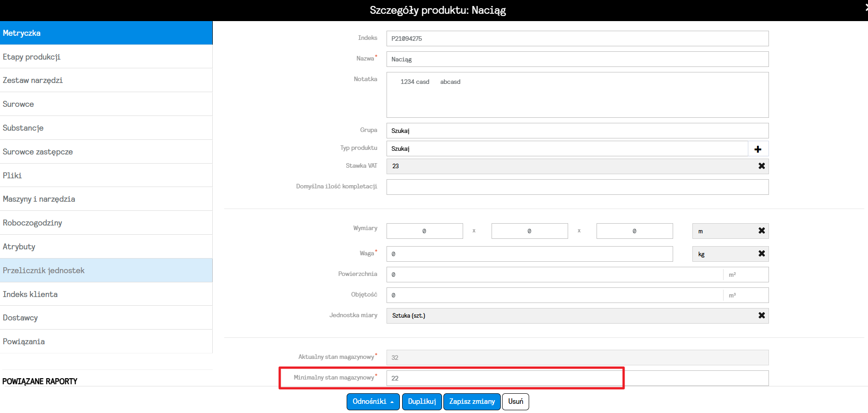Go to Indeks klienta tab
868x413 pixels.
click(x=106, y=294)
